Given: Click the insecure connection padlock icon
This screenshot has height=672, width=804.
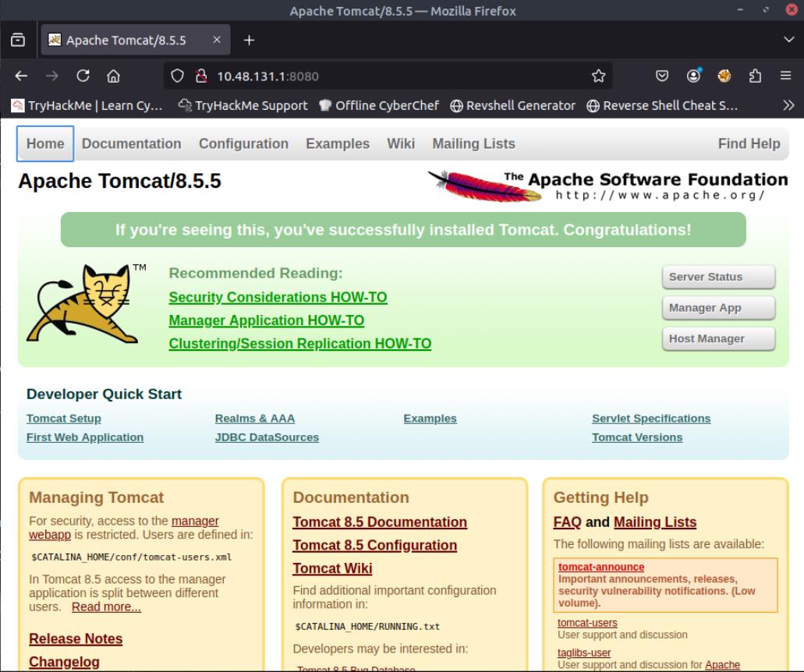Looking at the screenshot, I should 201,76.
